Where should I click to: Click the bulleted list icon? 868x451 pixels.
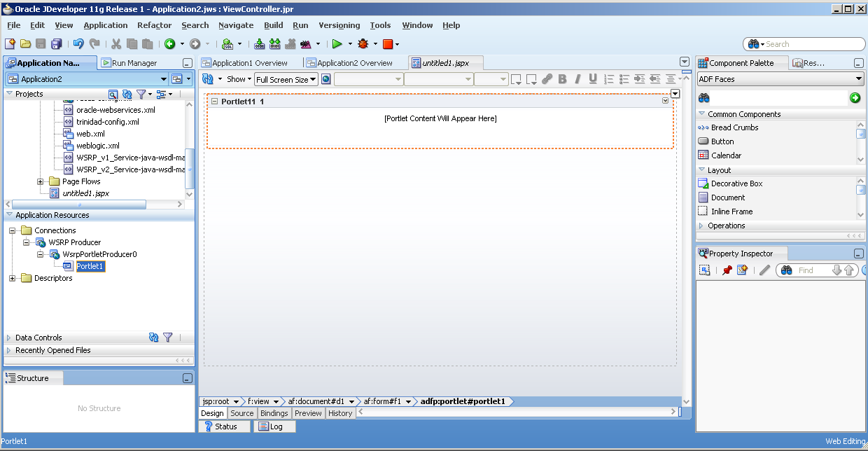pos(624,79)
